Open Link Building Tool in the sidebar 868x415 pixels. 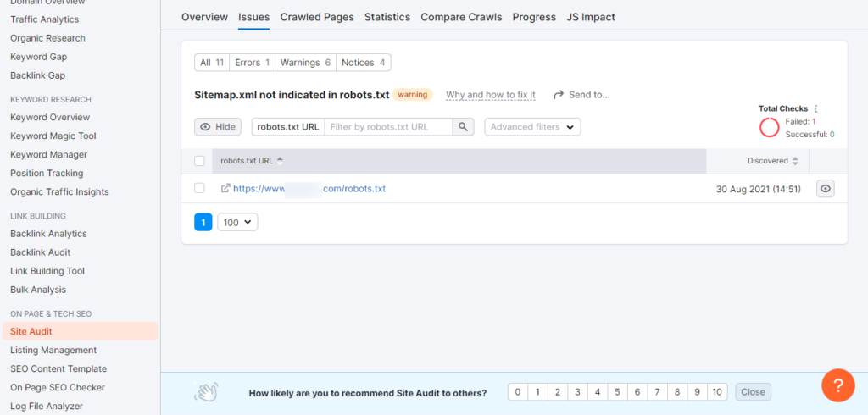[x=47, y=271]
